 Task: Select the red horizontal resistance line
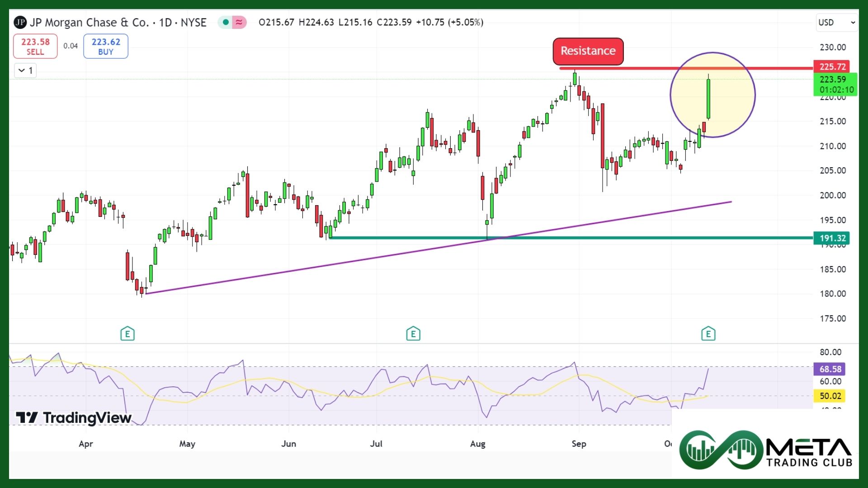pyautogui.click(x=685, y=68)
